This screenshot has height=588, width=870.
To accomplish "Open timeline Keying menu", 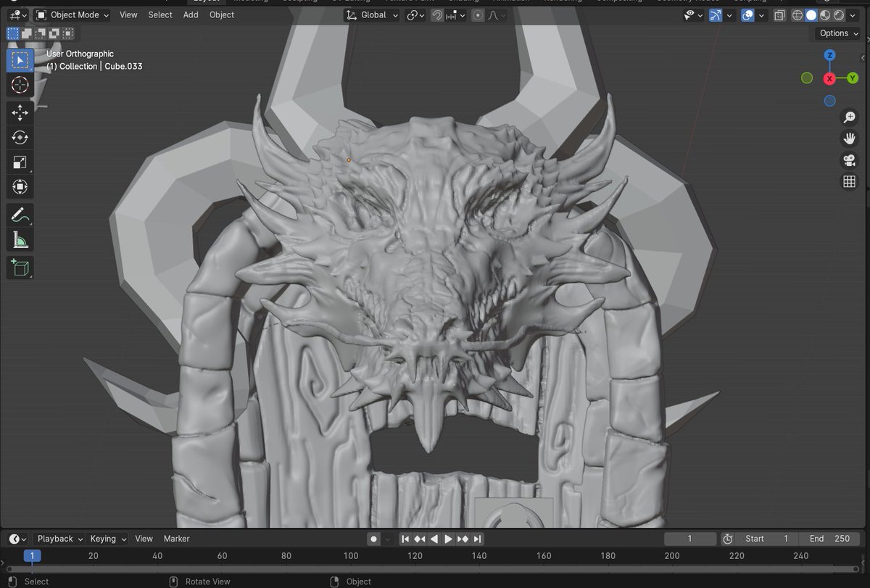I will [108, 539].
